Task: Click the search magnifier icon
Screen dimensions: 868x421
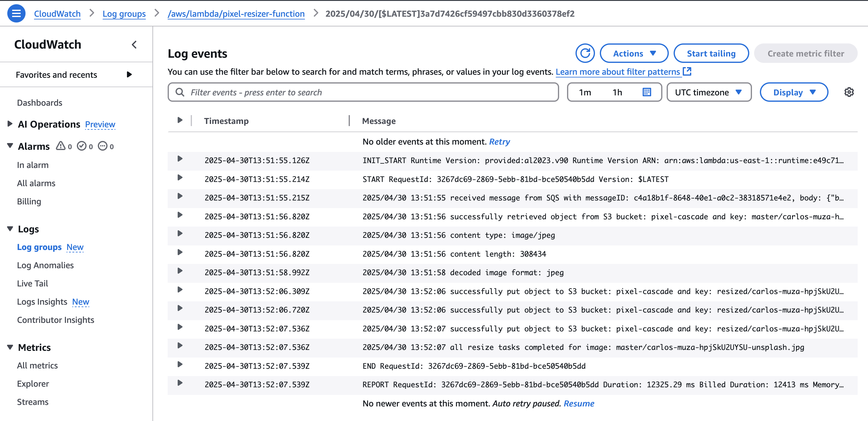Action: pos(180,92)
